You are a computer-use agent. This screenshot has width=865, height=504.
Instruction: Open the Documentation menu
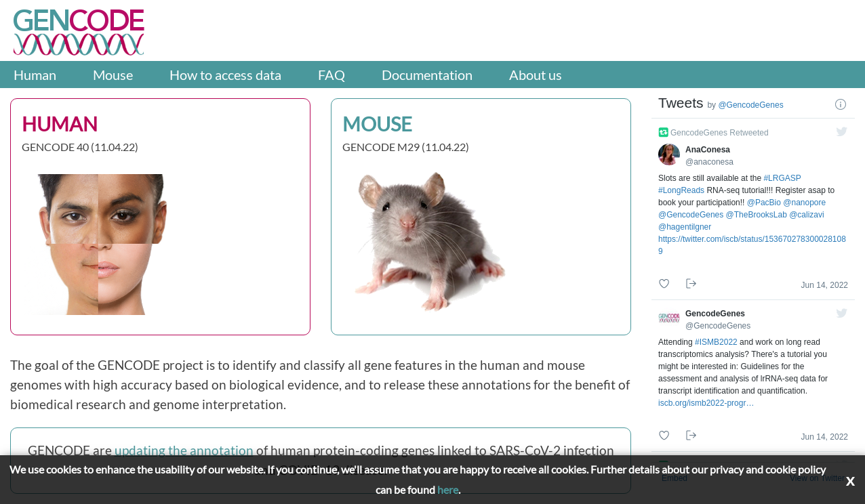(427, 75)
